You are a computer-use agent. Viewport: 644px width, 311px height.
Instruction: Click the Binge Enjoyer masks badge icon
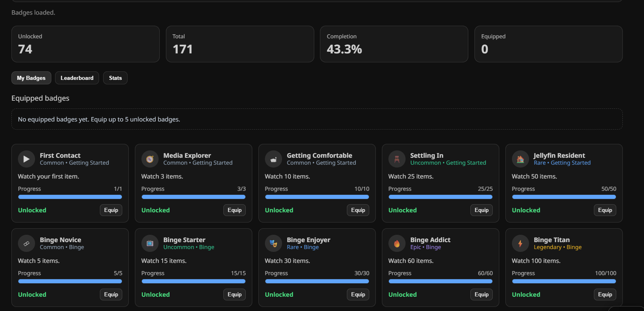point(273,243)
